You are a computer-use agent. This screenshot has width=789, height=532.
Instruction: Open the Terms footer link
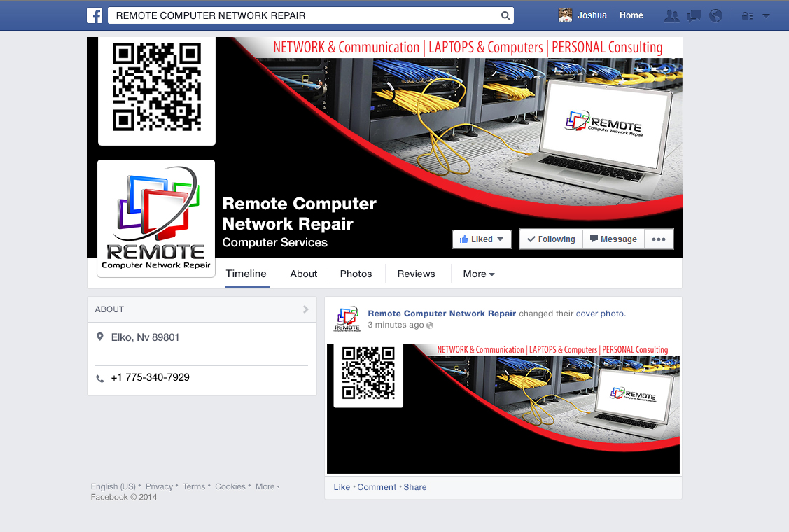pyautogui.click(x=194, y=486)
